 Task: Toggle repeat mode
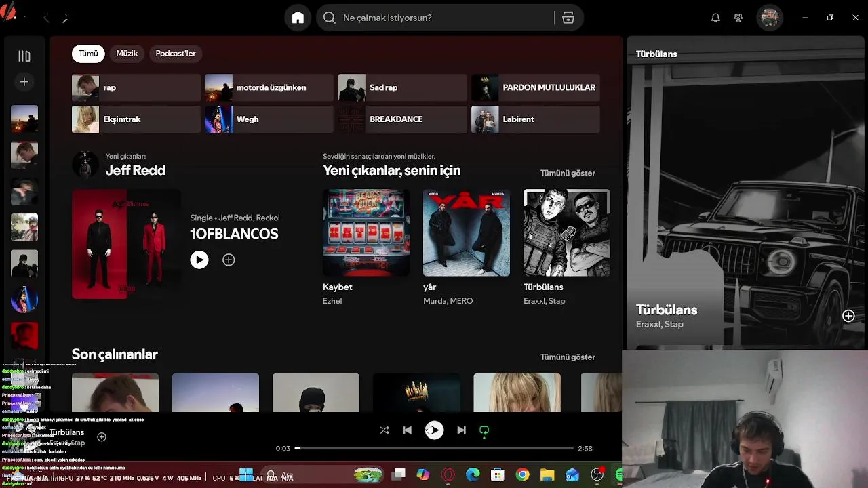pos(484,430)
